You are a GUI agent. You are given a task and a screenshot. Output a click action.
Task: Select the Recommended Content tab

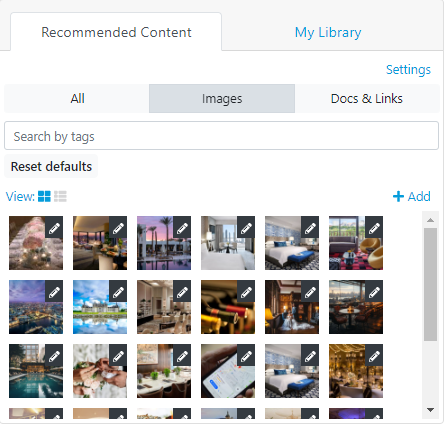coord(116,32)
